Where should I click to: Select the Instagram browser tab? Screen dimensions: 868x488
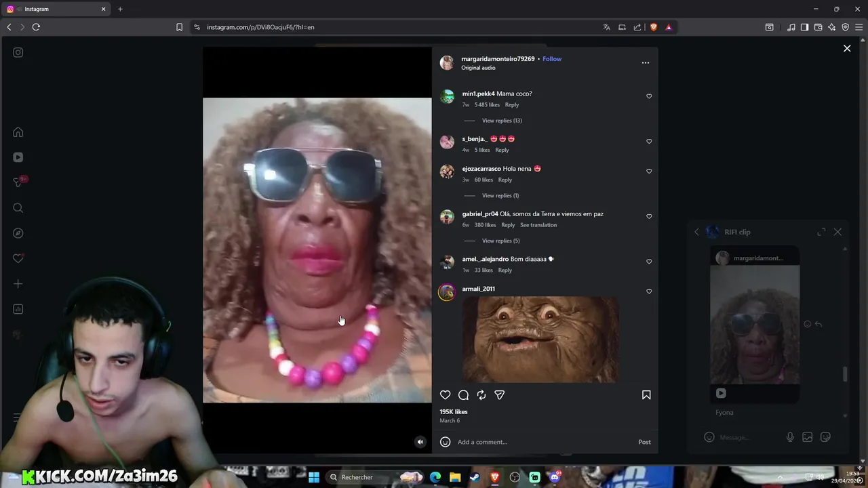click(56, 9)
